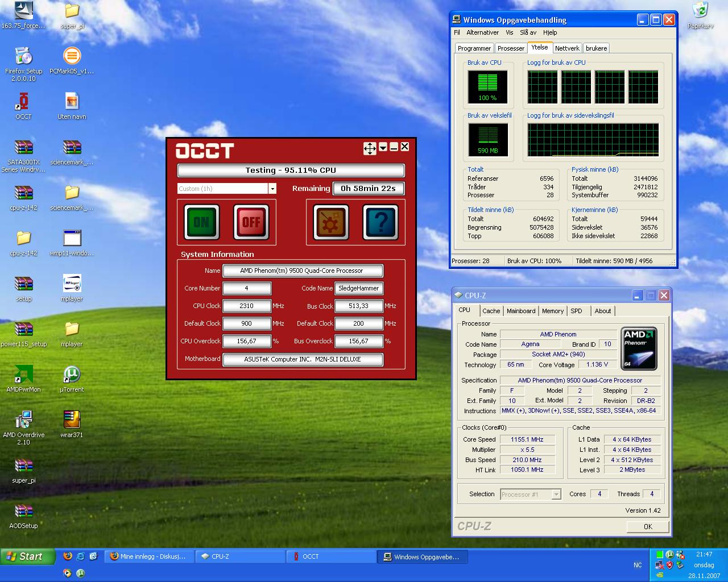Open the brukere tab in Task Manager
Viewport: 728px width, 582px height.
[x=596, y=48]
